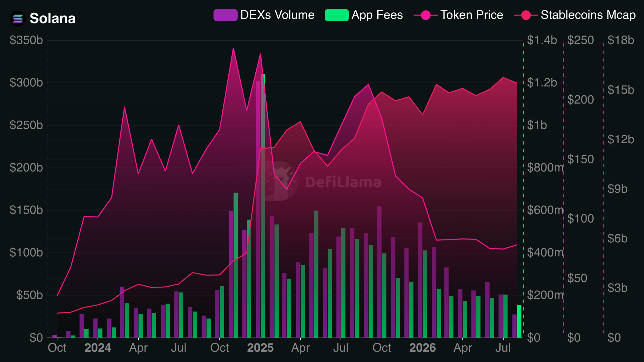Toggle the DEXs Volume legend label
644x362 pixels.
pos(277,15)
